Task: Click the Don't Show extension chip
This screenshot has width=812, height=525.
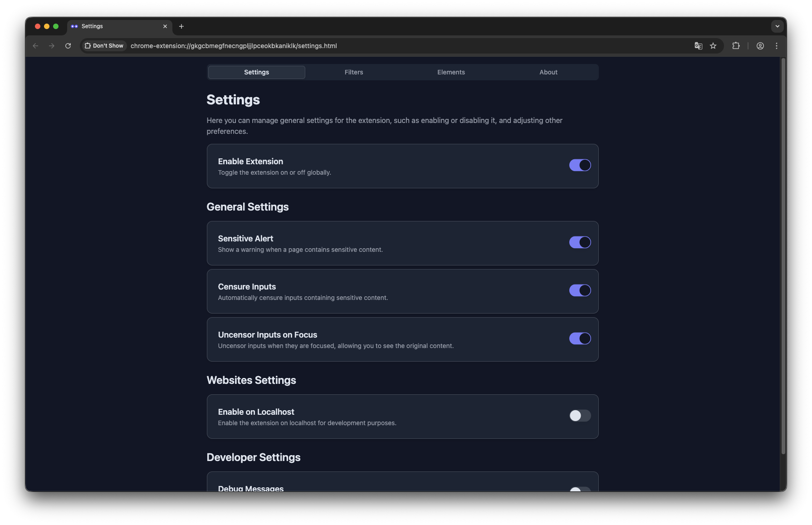Action: (104, 46)
